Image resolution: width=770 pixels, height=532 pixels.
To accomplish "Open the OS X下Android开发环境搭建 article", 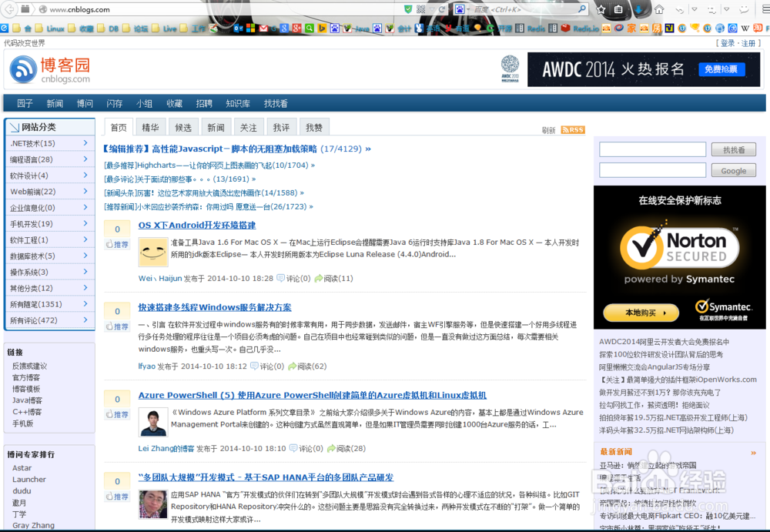I will (x=197, y=225).
